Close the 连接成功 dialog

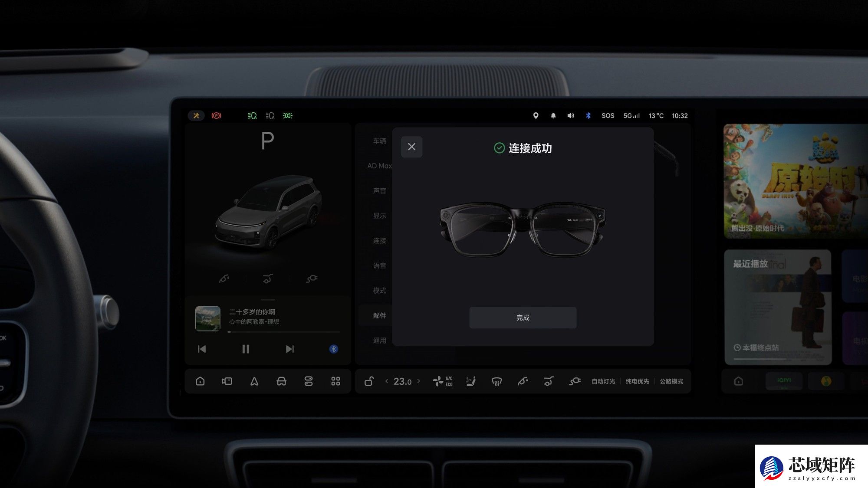[x=411, y=147]
